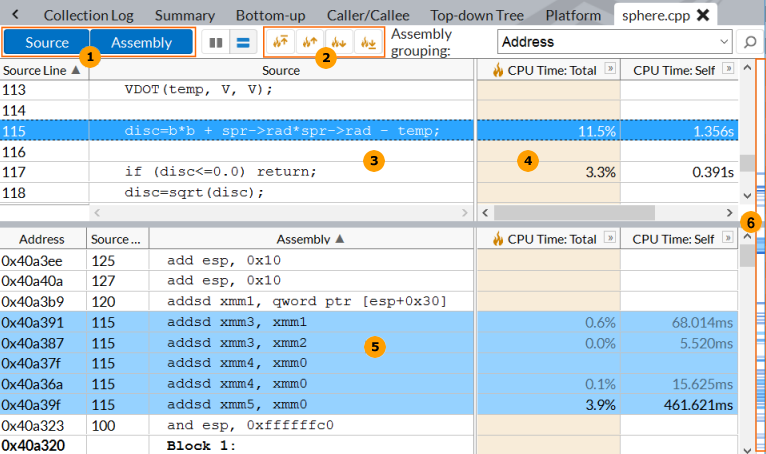Switch to the Bottom-up tab
This screenshot has height=454, width=766.
[x=269, y=15]
